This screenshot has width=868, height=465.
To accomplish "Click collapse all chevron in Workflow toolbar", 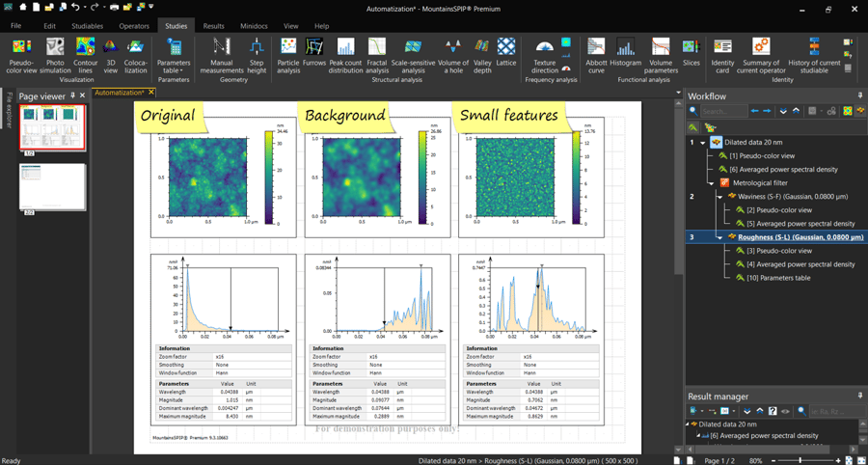I will 796,111.
